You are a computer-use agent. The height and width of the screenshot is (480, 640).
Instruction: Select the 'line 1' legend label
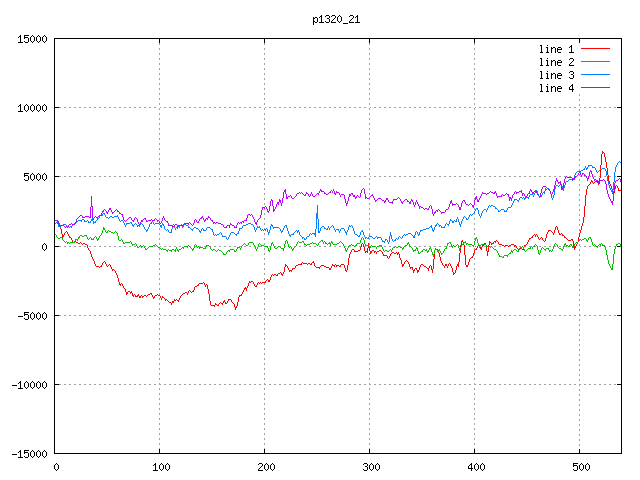point(556,49)
